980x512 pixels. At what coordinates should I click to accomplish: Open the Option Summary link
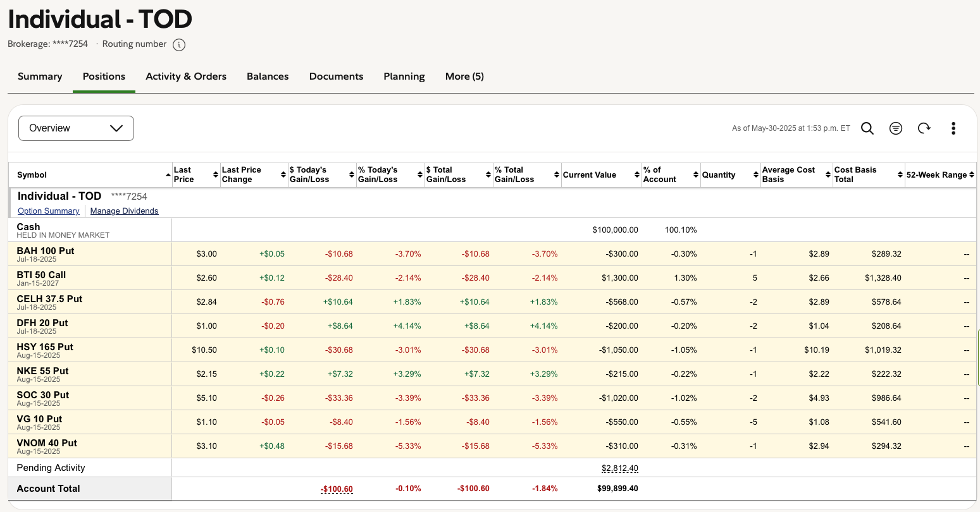pyautogui.click(x=49, y=211)
